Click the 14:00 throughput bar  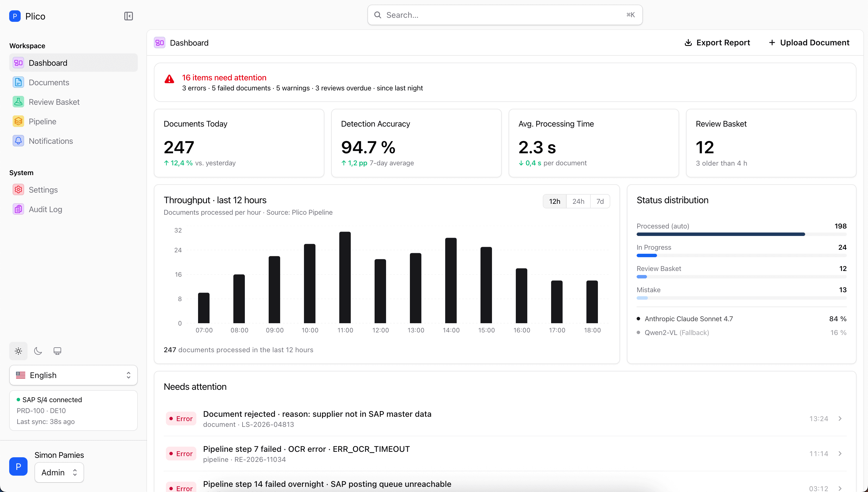451,280
